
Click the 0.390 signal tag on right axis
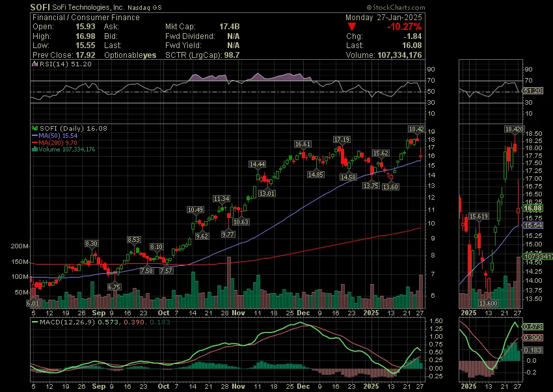[533, 338]
